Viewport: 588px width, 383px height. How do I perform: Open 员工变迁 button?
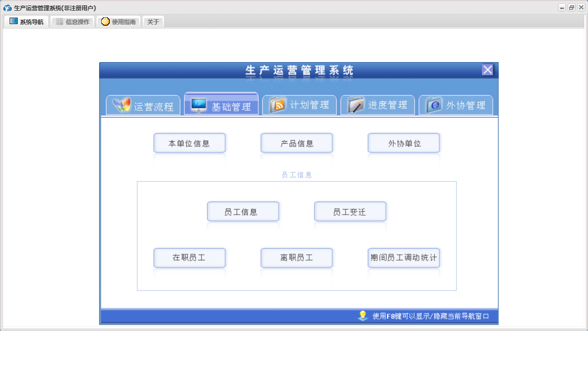350,212
